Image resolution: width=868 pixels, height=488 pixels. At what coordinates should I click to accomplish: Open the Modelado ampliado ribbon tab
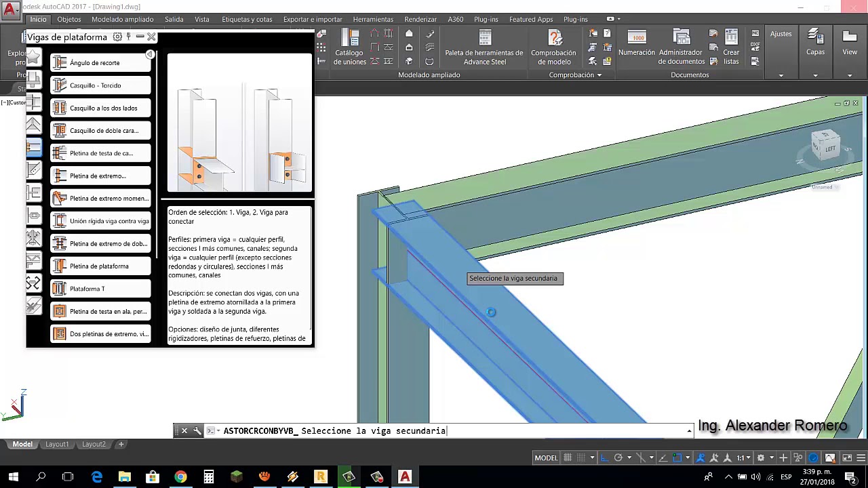(x=123, y=19)
